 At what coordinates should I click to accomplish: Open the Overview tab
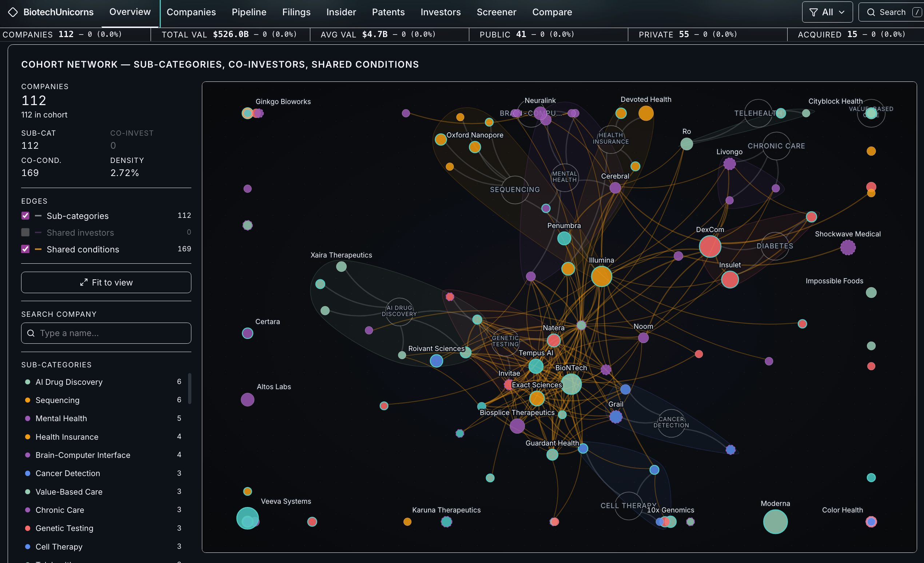[x=130, y=12]
